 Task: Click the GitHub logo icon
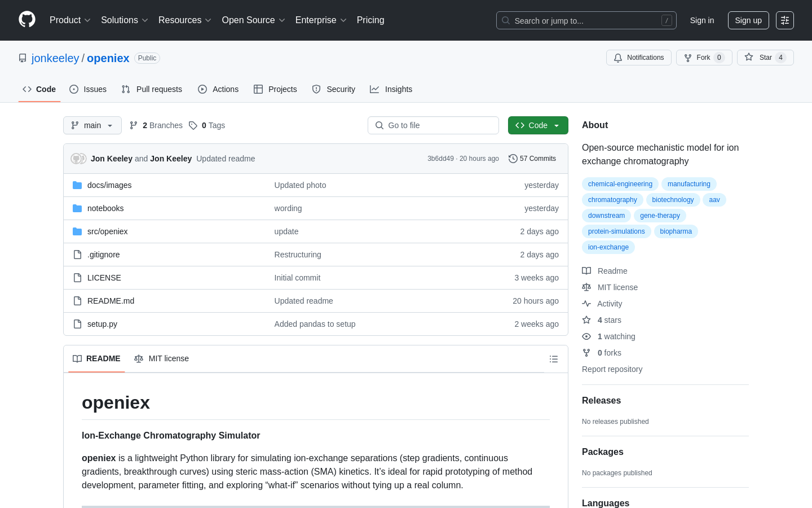pyautogui.click(x=27, y=20)
